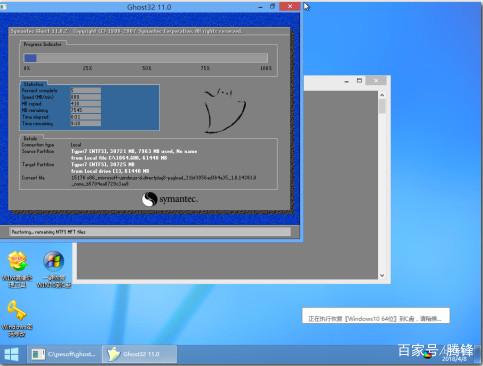The image size is (483, 366).
Task: Click scrollbar up arrow in background window
Action: (x=382, y=95)
